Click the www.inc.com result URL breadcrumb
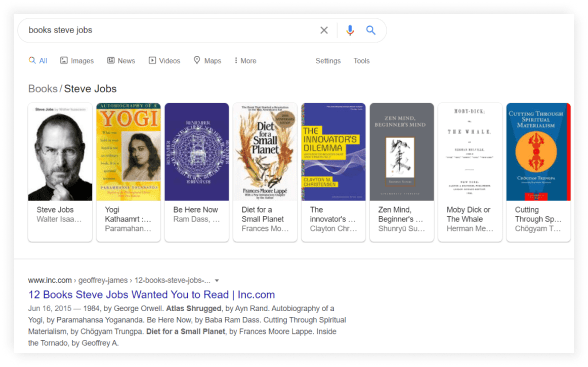This screenshot has height=367, width=588. click(119, 280)
